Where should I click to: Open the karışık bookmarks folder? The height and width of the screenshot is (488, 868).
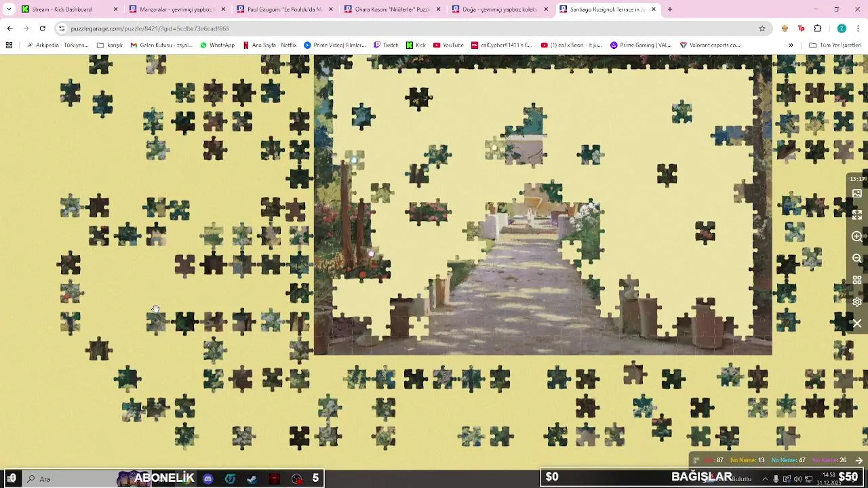110,45
